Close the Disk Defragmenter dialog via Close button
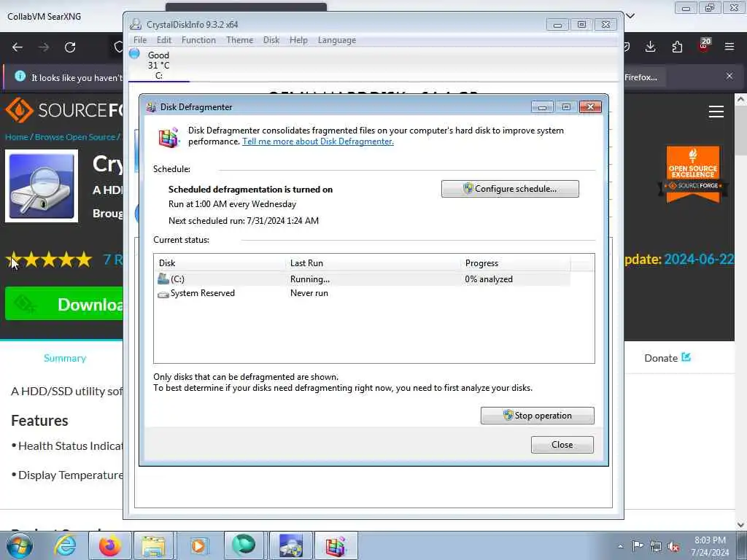The height and width of the screenshot is (560, 747). point(562,444)
